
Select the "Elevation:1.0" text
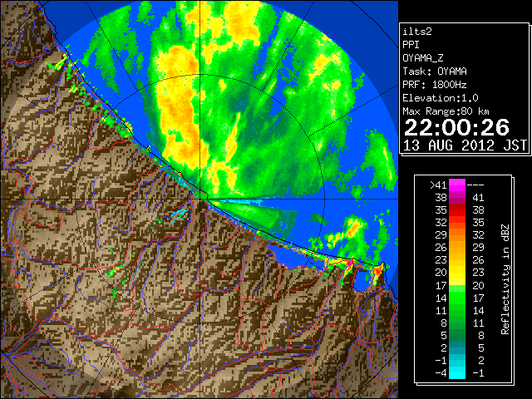(x=441, y=98)
